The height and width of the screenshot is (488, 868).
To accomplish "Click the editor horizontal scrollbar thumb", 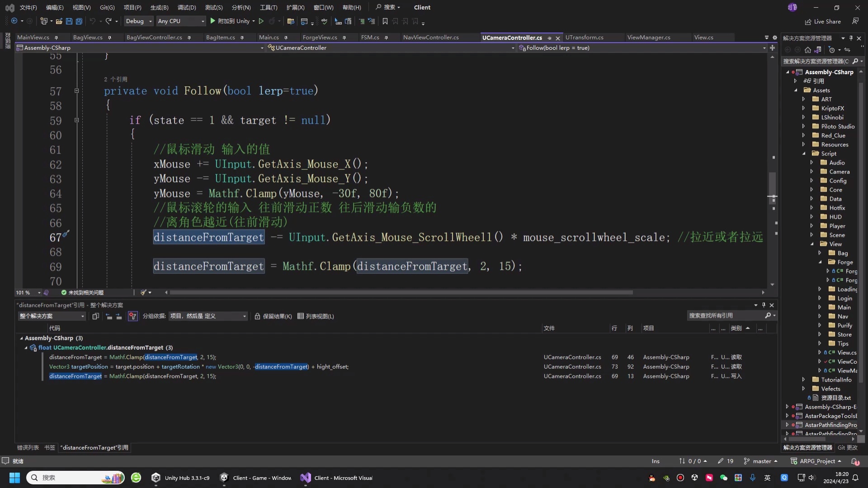I will [x=401, y=292].
